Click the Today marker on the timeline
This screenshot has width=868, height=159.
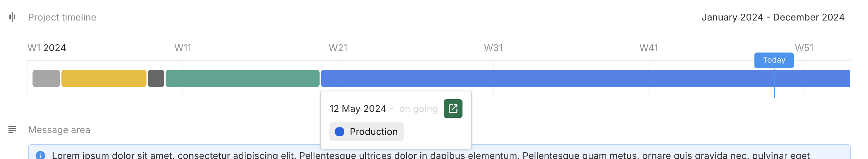point(774,60)
